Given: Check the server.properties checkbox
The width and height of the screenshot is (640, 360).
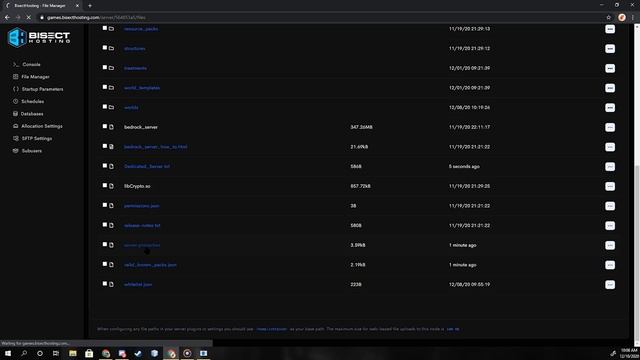Looking at the screenshot, I should (104, 244).
